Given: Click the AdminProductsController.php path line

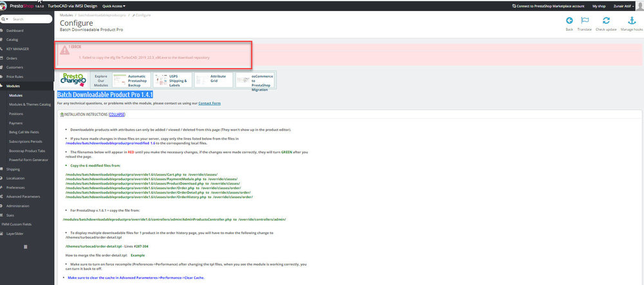Looking at the screenshot, I should [175, 219].
